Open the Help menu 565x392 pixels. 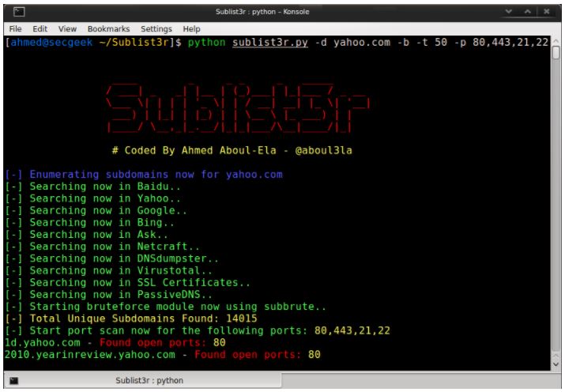point(191,28)
